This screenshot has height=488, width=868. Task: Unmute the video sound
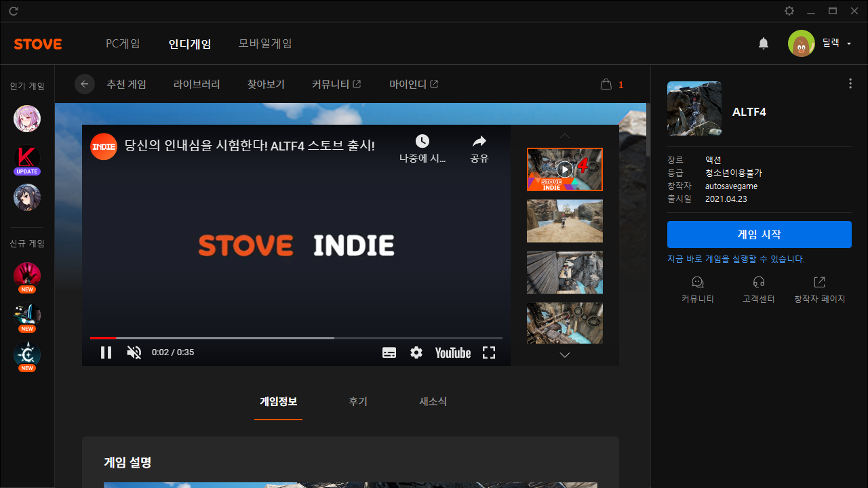134,352
